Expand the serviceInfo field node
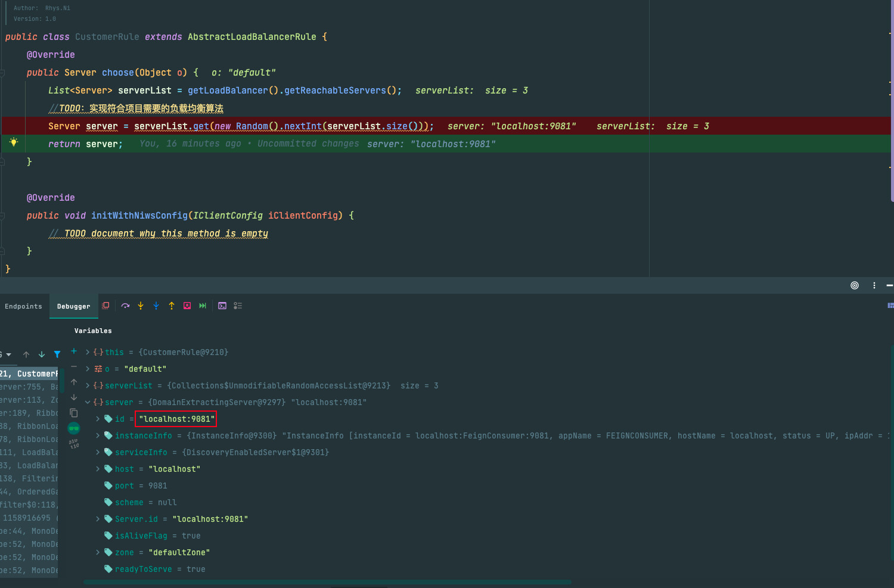 tap(98, 452)
